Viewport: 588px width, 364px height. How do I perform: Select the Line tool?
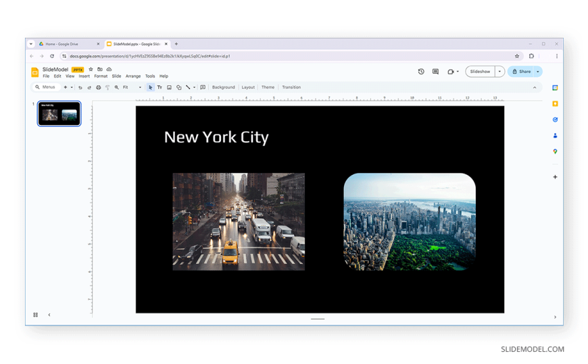coord(189,87)
